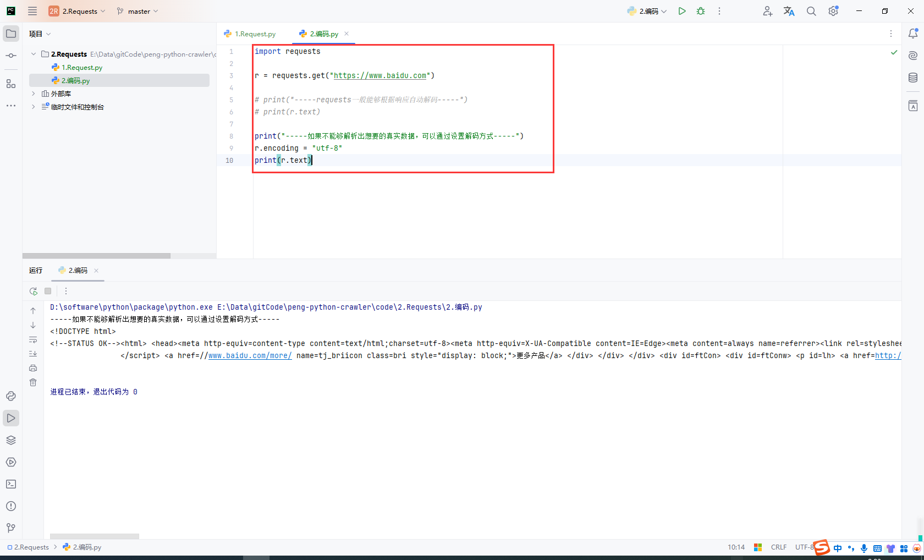Jump down the stack trace with the down arrow
Viewport: 924px width, 560px height.
33,325
